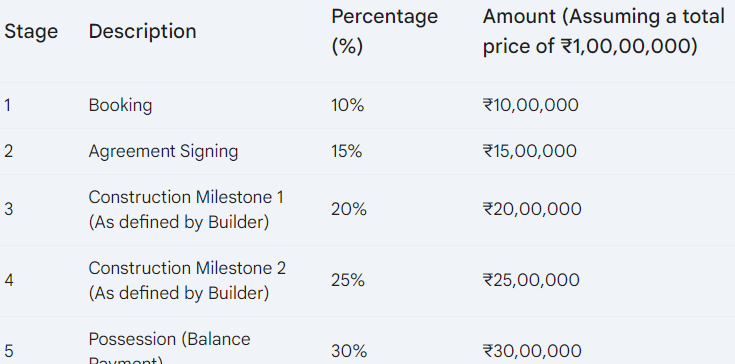Click the ₹15,00,000 amount

tap(530, 151)
